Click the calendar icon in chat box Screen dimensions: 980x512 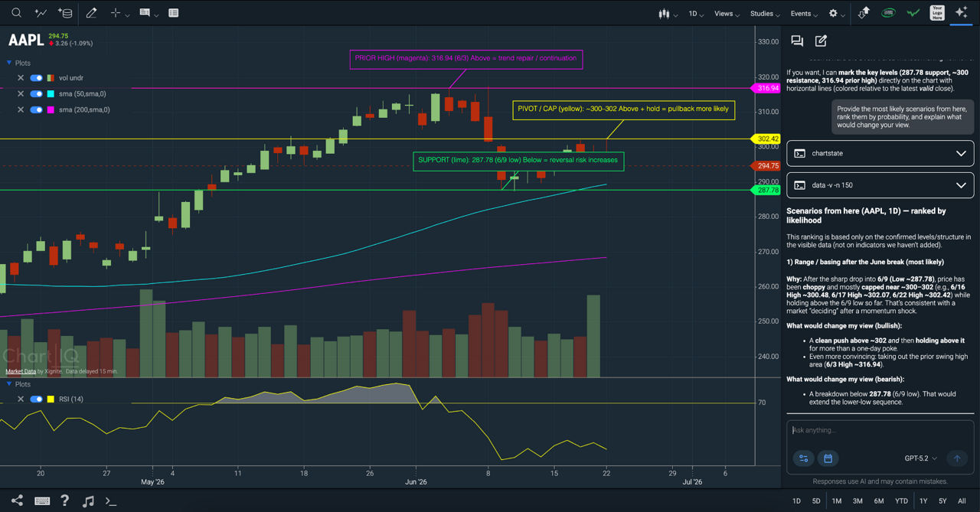[828, 458]
